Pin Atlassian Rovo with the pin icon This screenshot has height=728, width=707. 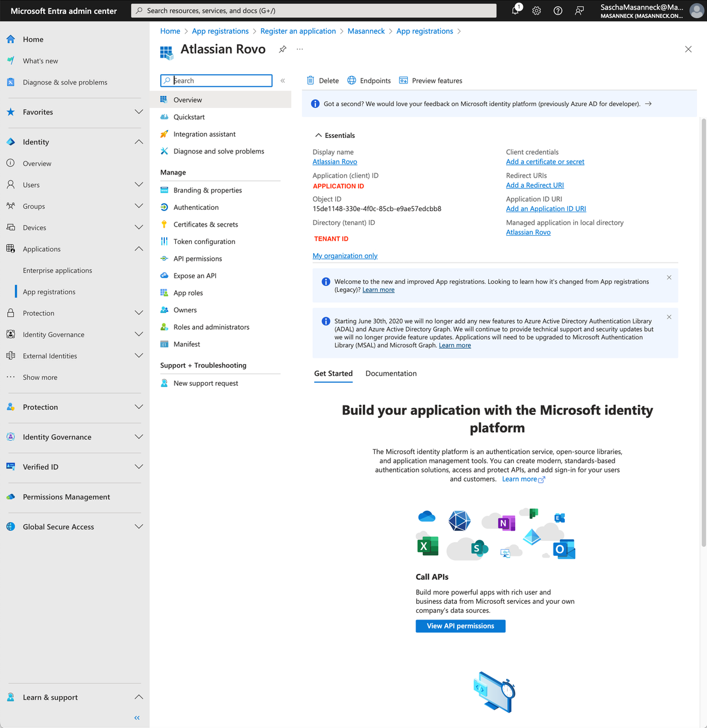[282, 49]
